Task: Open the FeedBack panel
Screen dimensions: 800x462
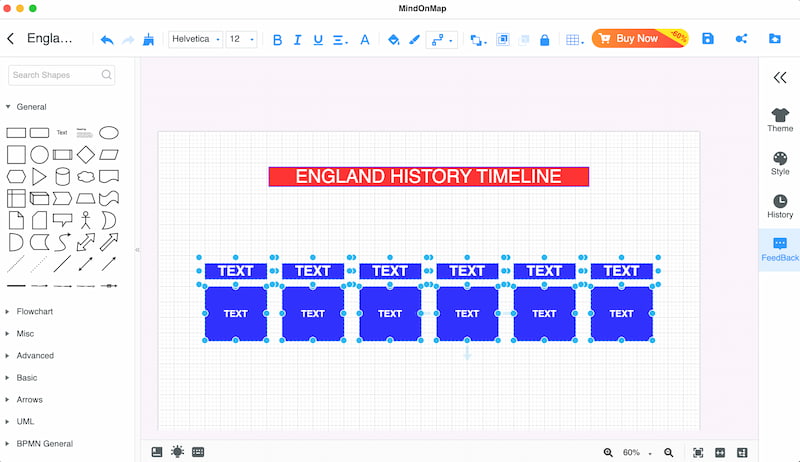Action: click(780, 250)
